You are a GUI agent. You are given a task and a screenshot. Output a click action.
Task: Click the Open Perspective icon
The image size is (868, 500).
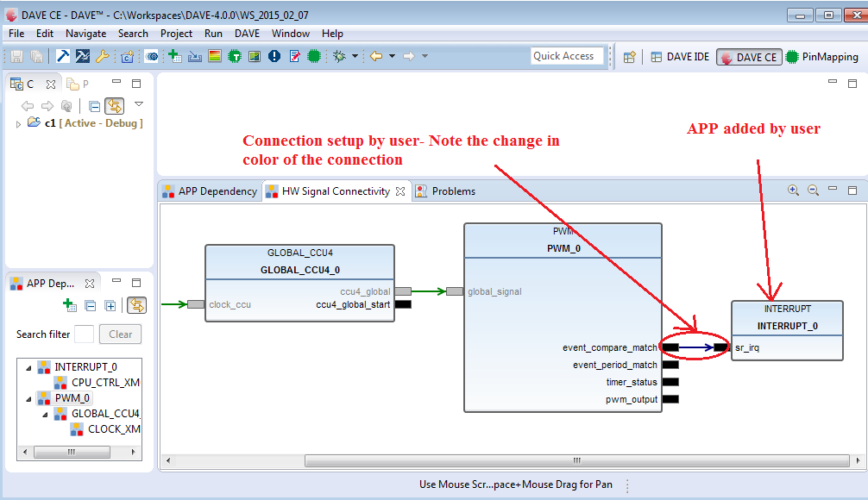[x=629, y=57]
